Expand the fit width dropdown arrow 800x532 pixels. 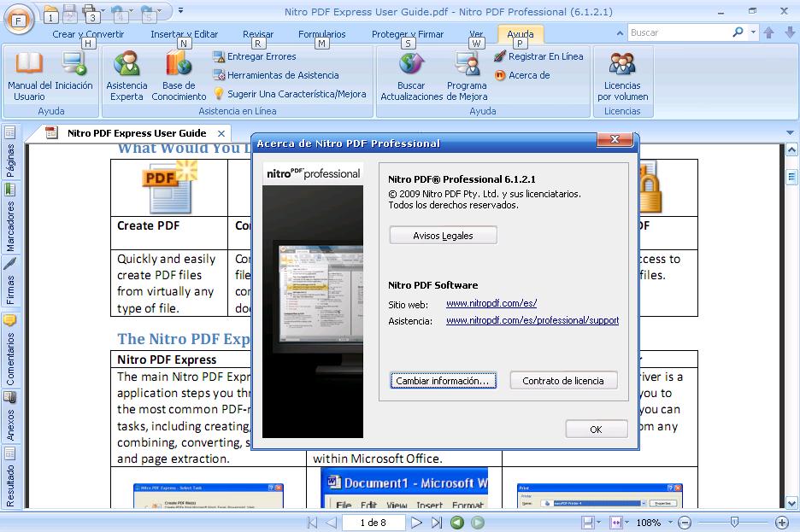[627, 523]
